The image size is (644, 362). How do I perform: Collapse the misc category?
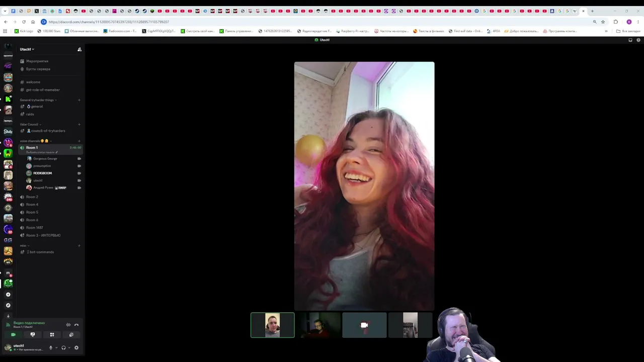(x=24, y=246)
